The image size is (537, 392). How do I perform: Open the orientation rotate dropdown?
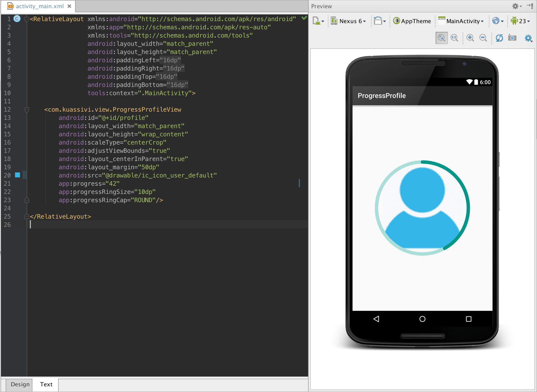[380, 21]
